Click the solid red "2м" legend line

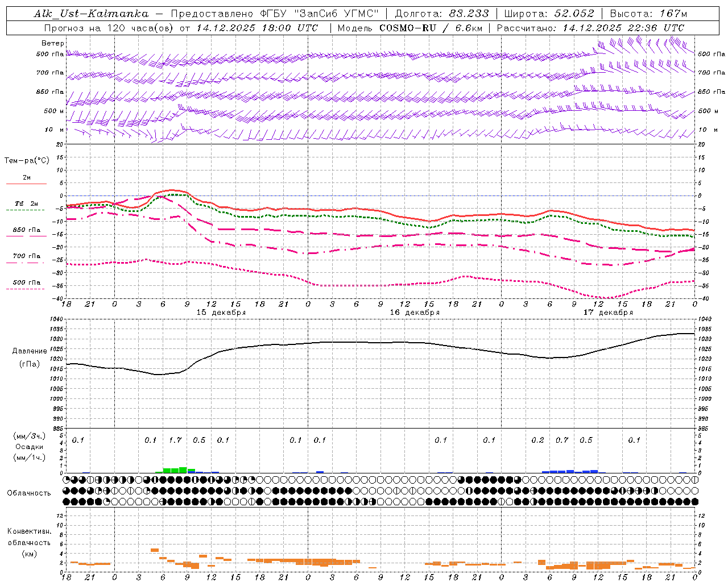[26, 184]
